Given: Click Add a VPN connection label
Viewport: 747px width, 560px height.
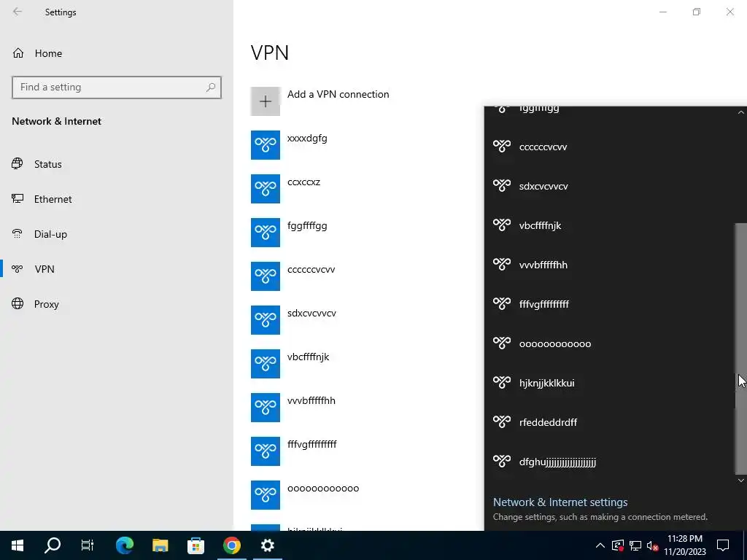Looking at the screenshot, I should (338, 94).
